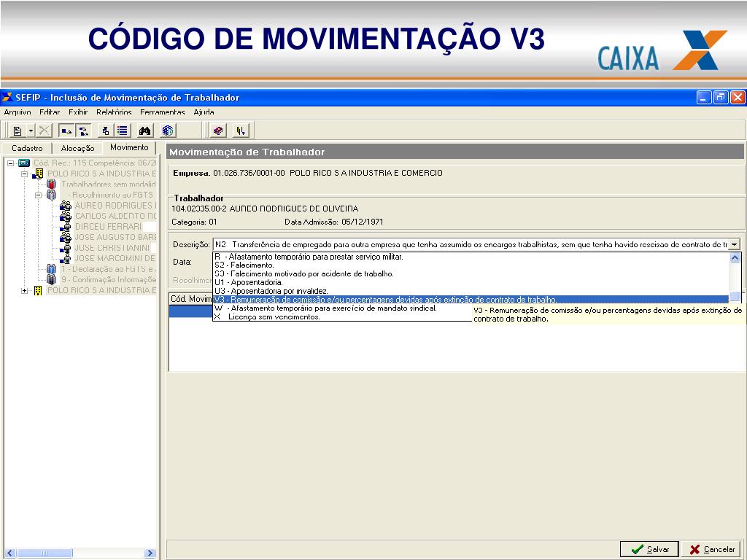Click the X delete toolbar icon
This screenshot has width=747, height=560.
[44, 131]
